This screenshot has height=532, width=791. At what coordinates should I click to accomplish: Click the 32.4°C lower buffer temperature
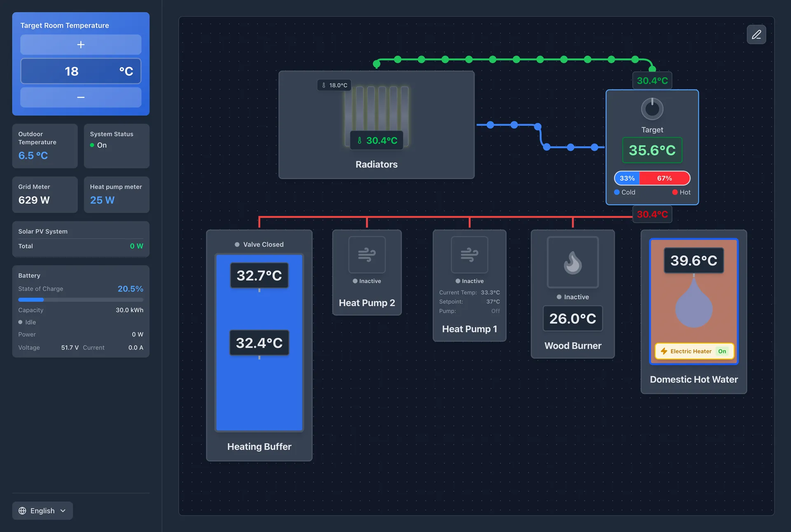(259, 343)
